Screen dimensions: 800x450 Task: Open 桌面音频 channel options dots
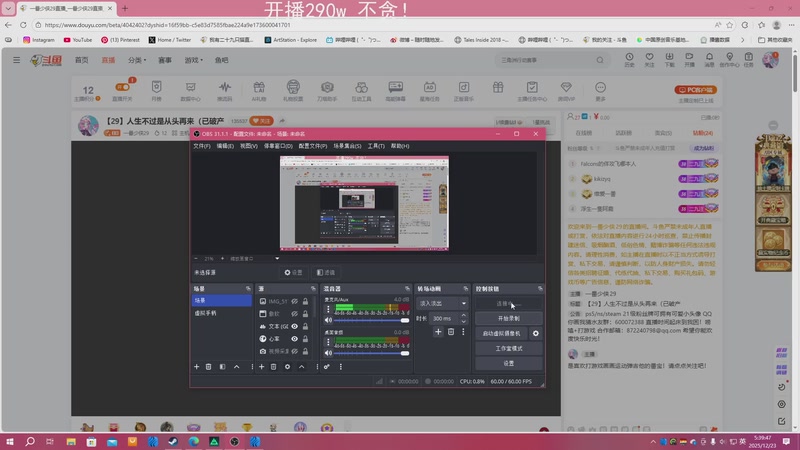point(328,342)
